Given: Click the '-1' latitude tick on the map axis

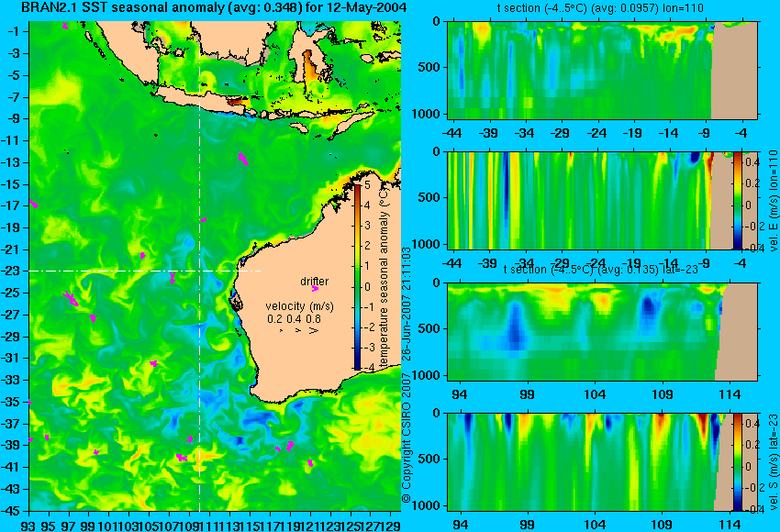Looking at the screenshot, I should click(x=14, y=31).
